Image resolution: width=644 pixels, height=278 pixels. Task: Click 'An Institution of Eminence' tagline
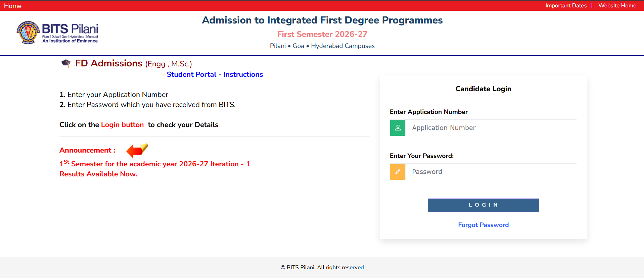coord(70,41)
